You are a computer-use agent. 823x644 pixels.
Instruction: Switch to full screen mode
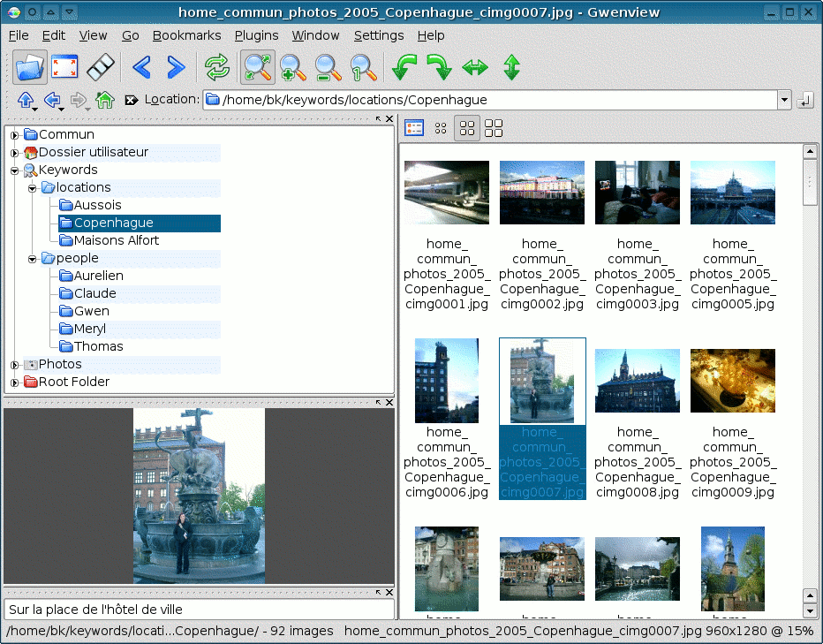[x=64, y=67]
